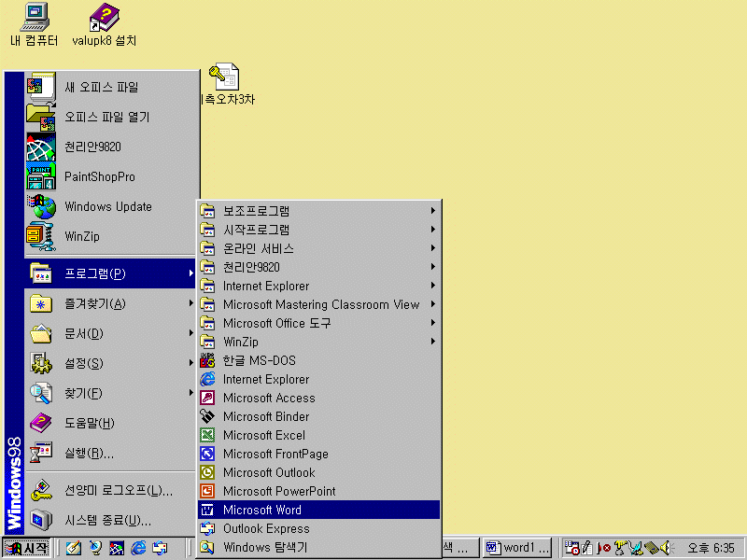
Task: Click the PaintShopPro icon
Action: (x=41, y=176)
